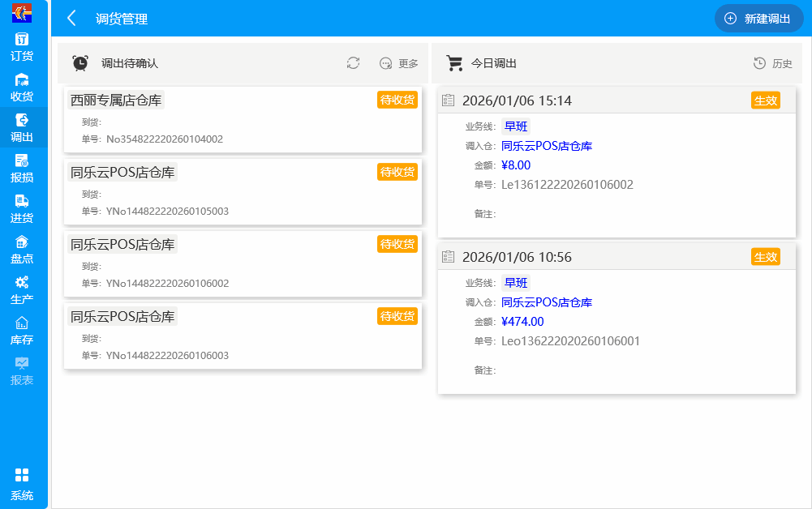This screenshot has height=509, width=812.
Task: Click 待收货 badge on order ending 105003
Action: [397, 172]
